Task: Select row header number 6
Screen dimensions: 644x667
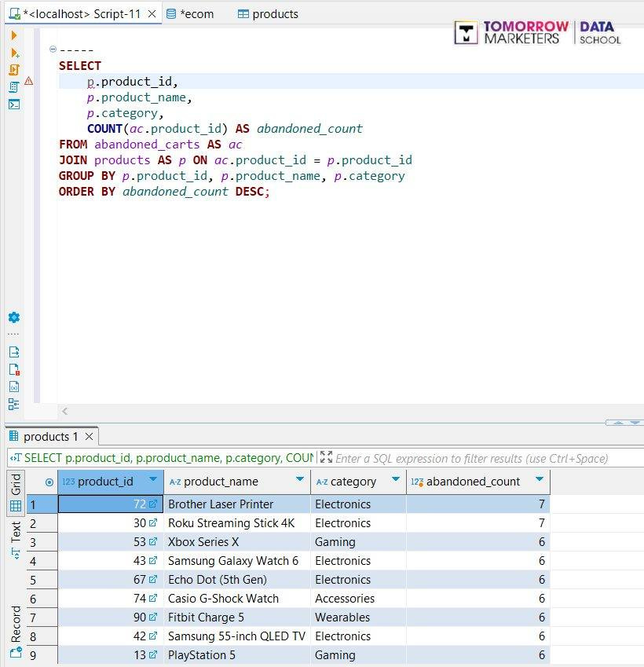Action: [x=42, y=599]
